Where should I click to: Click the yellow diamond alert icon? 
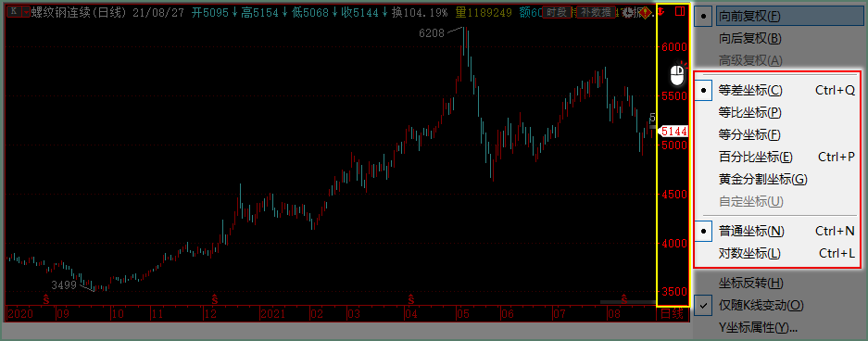pos(646,12)
